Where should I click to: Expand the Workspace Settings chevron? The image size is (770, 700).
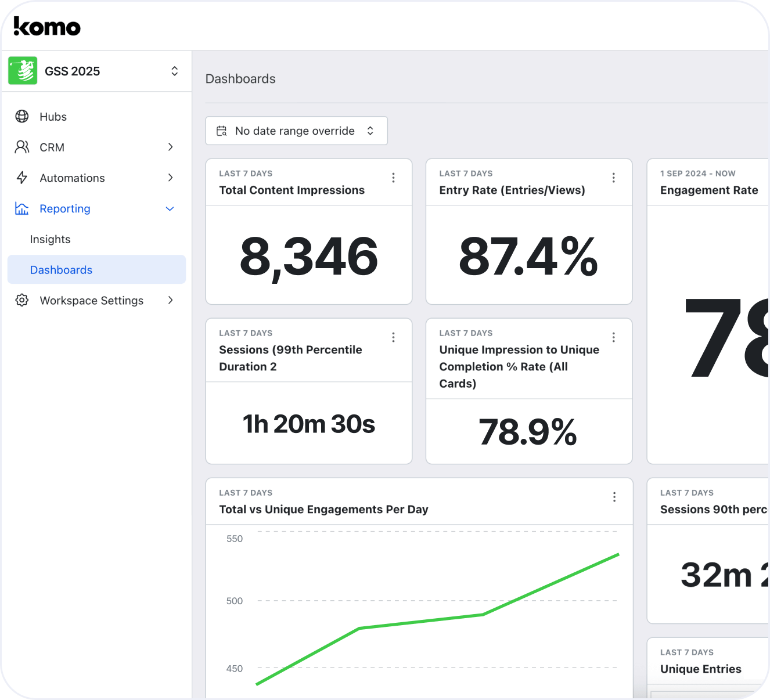click(x=170, y=300)
